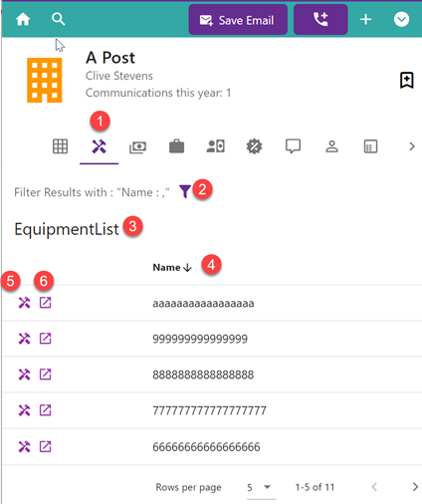Click the add phone call button
Viewport: 422px width, 504px height.
320,20
